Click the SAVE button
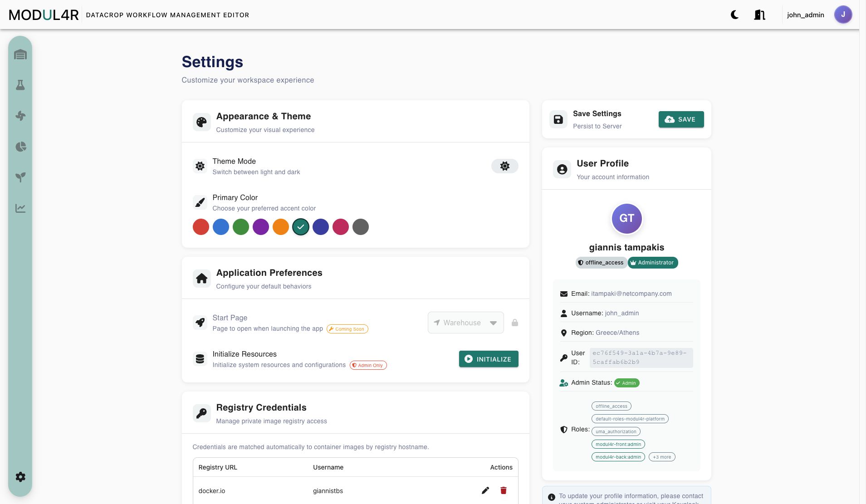This screenshot has width=866, height=504. tap(681, 119)
